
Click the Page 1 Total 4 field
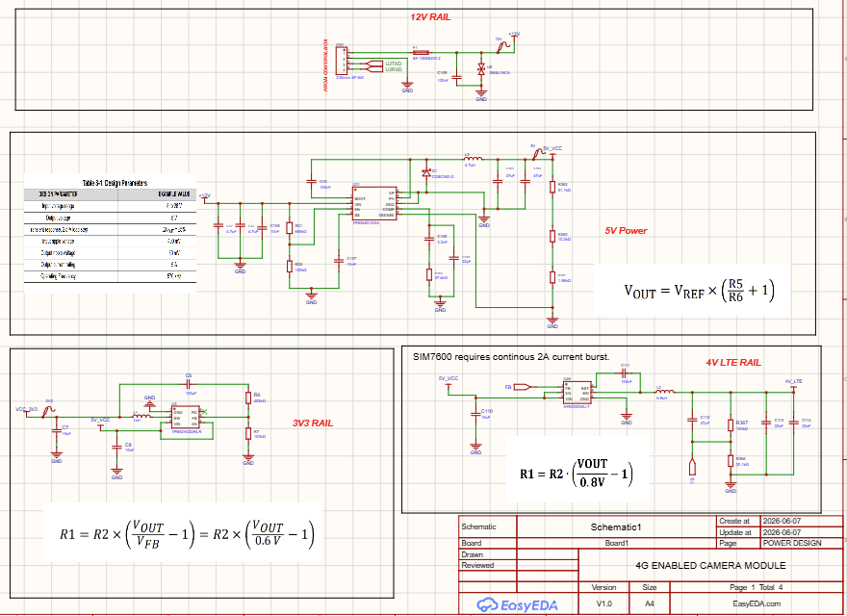click(x=757, y=587)
